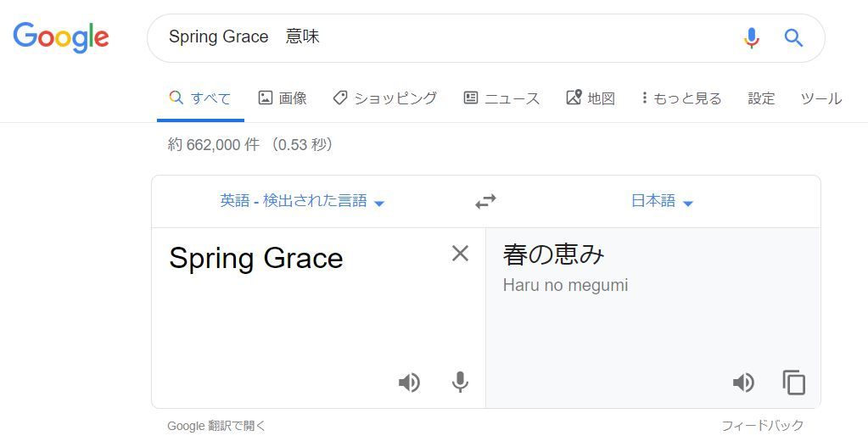Viewport: 868px width, 447px height.
Task: Switch to the 画像 tab
Action: point(283,98)
